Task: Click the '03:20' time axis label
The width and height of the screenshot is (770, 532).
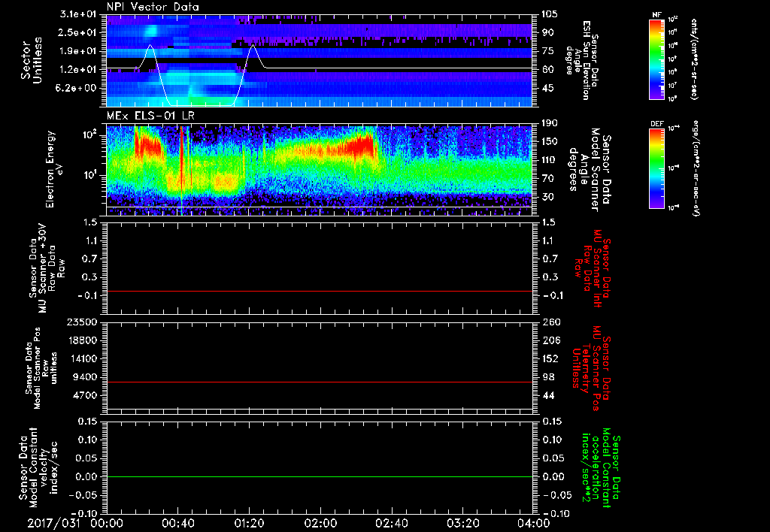Action: click(x=462, y=523)
